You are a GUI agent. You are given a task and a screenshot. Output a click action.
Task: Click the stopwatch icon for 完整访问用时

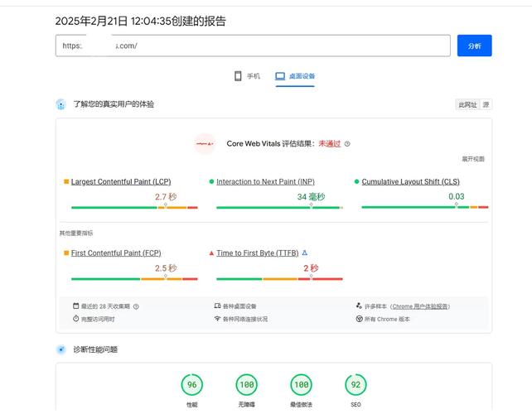pyautogui.click(x=75, y=319)
